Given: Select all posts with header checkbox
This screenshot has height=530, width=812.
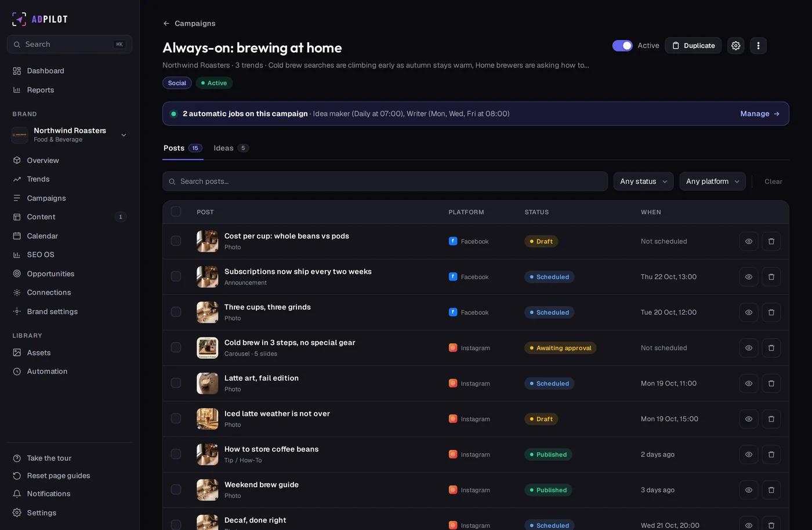Looking at the screenshot, I should click(176, 212).
